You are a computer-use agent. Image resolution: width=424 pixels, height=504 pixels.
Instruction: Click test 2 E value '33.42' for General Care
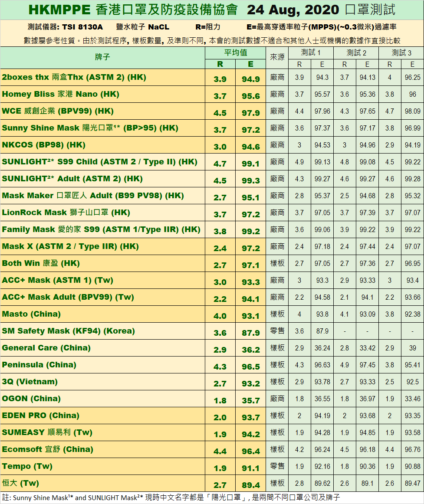coord(368,348)
